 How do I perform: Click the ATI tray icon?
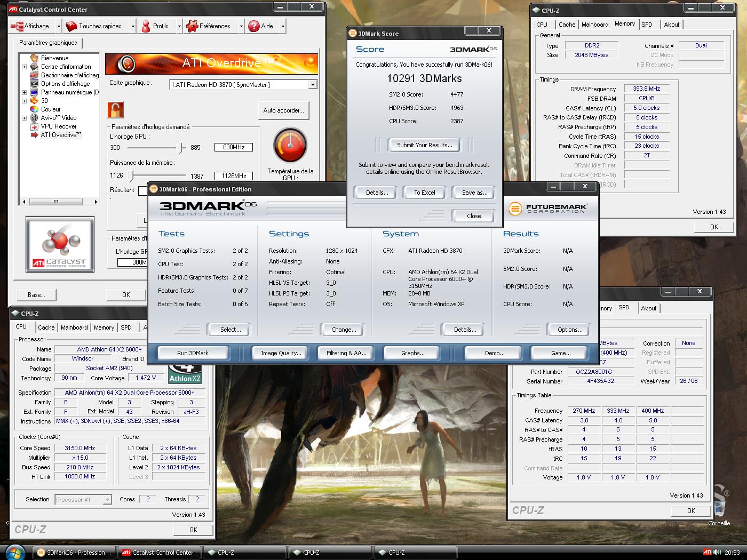[x=708, y=553]
